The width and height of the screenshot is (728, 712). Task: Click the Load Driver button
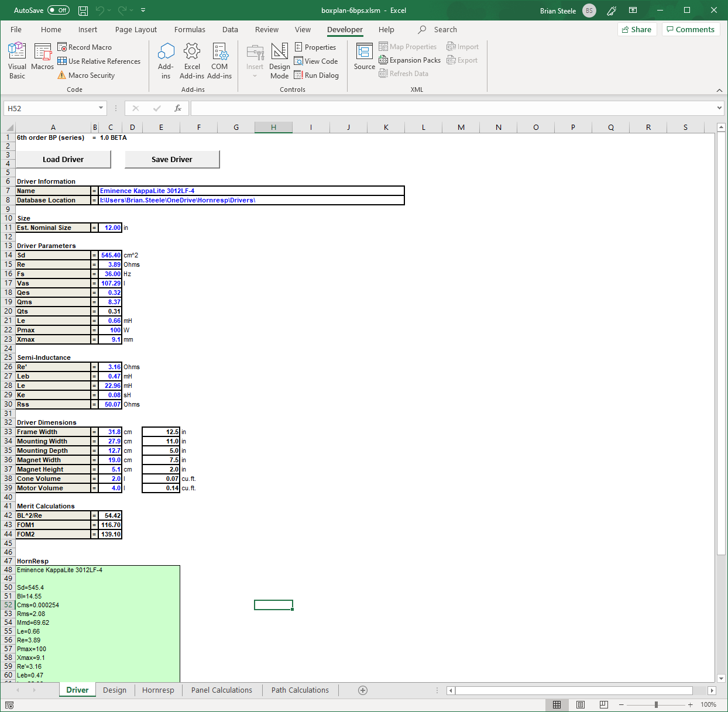tap(63, 159)
